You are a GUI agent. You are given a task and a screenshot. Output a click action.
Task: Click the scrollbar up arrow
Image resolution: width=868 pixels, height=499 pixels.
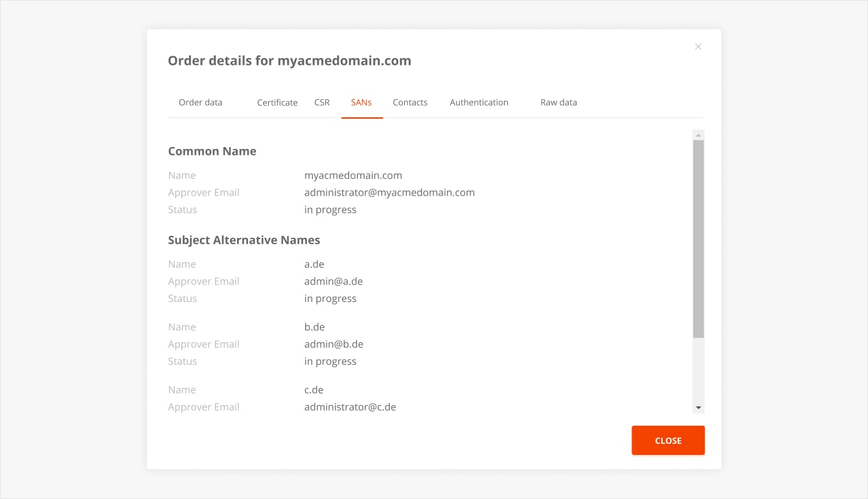pos(698,135)
